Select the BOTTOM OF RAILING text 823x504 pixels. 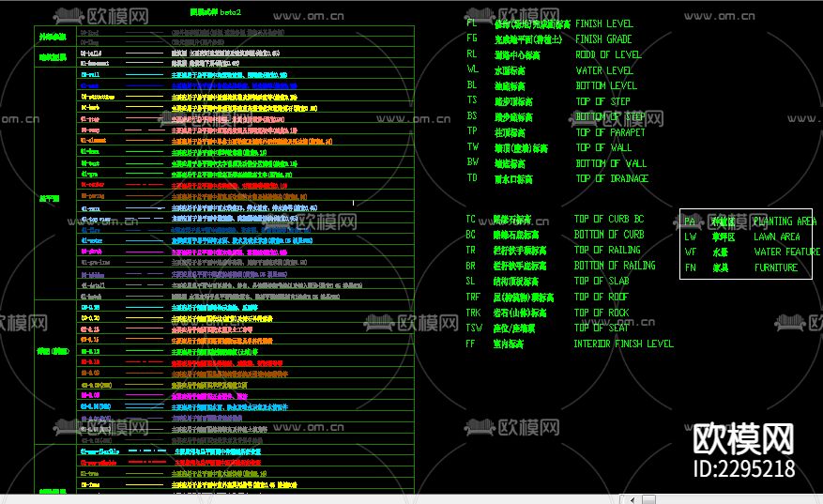[x=615, y=265]
